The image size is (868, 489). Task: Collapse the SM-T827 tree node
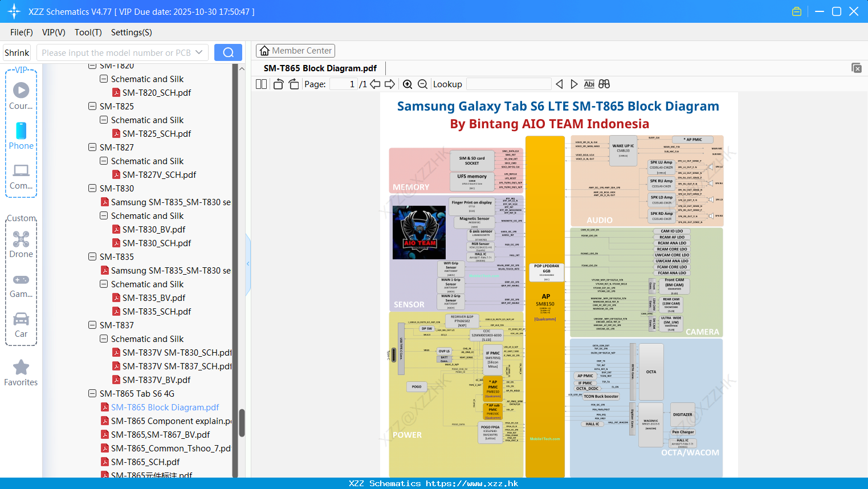[92, 147]
